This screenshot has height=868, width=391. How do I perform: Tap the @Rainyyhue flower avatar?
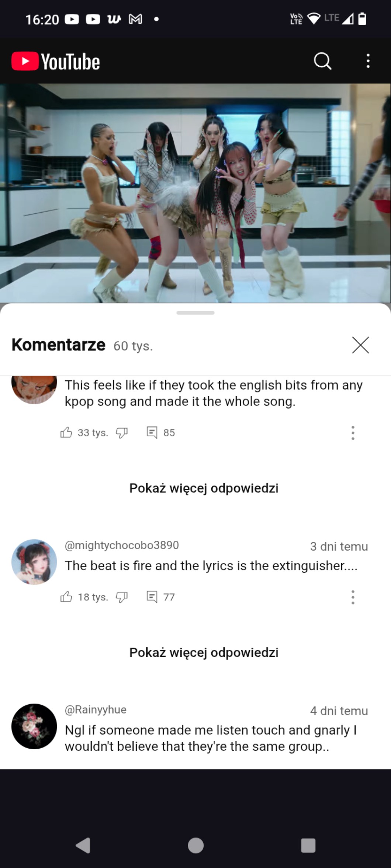(x=34, y=726)
